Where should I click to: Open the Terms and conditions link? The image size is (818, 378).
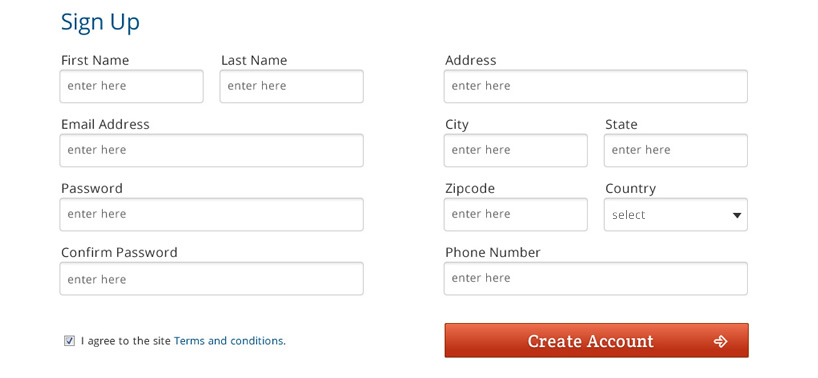pos(230,341)
